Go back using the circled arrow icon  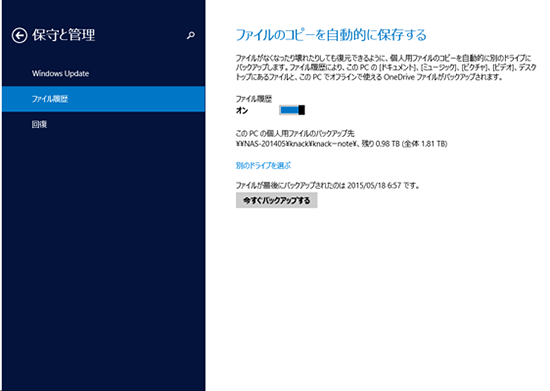[x=19, y=35]
